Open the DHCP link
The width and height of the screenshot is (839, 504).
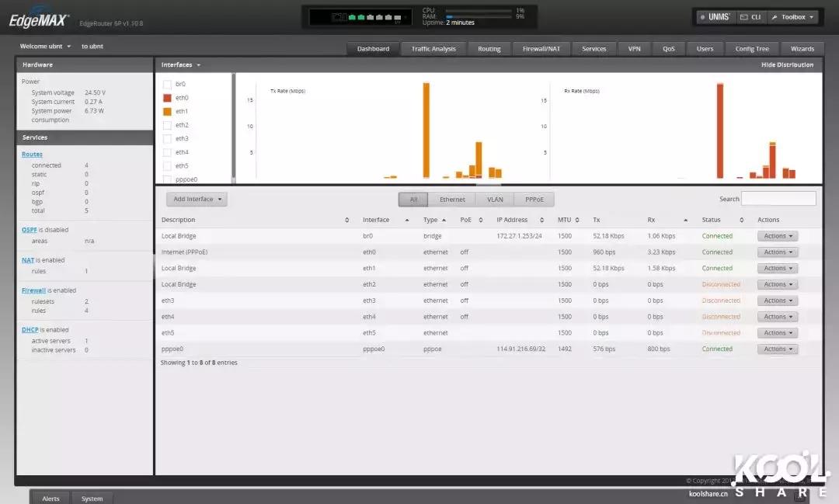(x=30, y=329)
